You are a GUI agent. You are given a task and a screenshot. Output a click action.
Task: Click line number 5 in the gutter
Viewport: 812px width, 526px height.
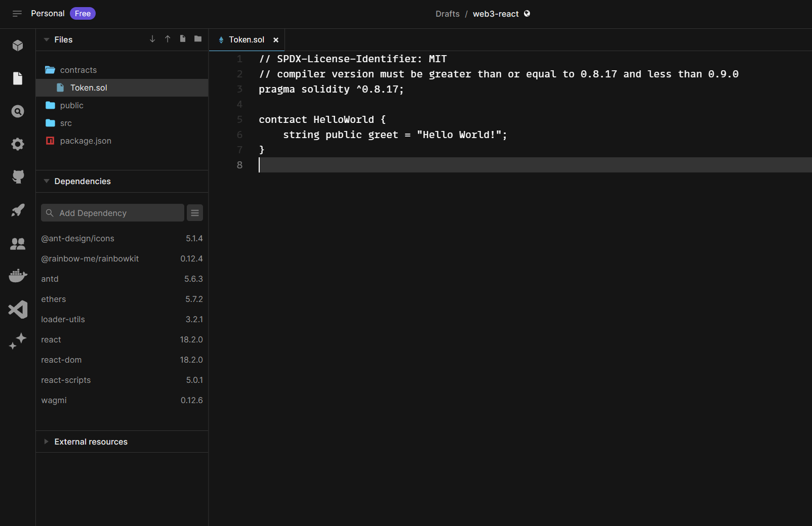(x=239, y=120)
